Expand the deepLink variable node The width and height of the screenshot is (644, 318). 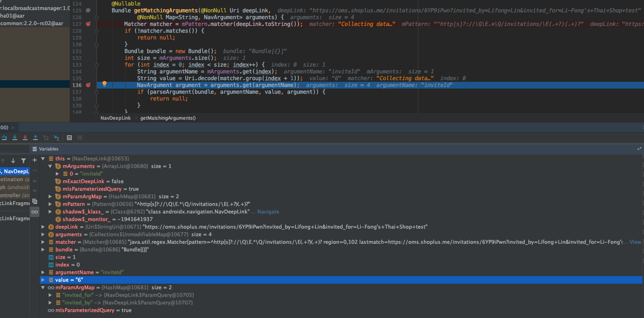tap(43, 227)
